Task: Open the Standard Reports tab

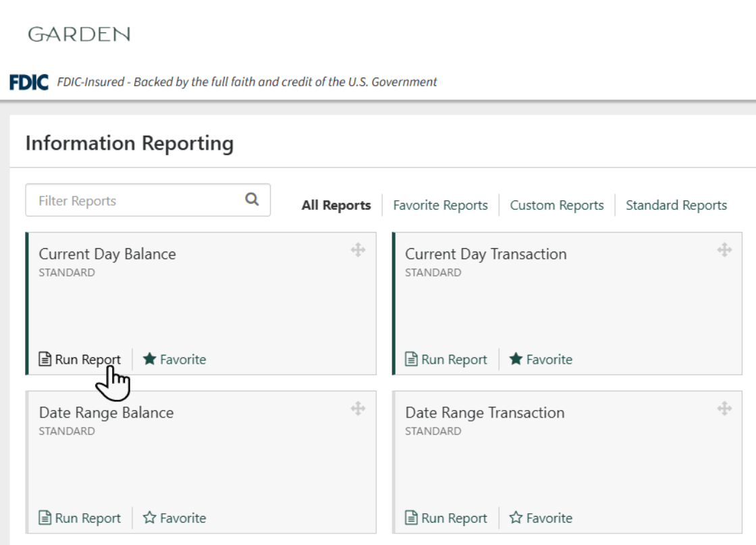Action: pyautogui.click(x=676, y=205)
